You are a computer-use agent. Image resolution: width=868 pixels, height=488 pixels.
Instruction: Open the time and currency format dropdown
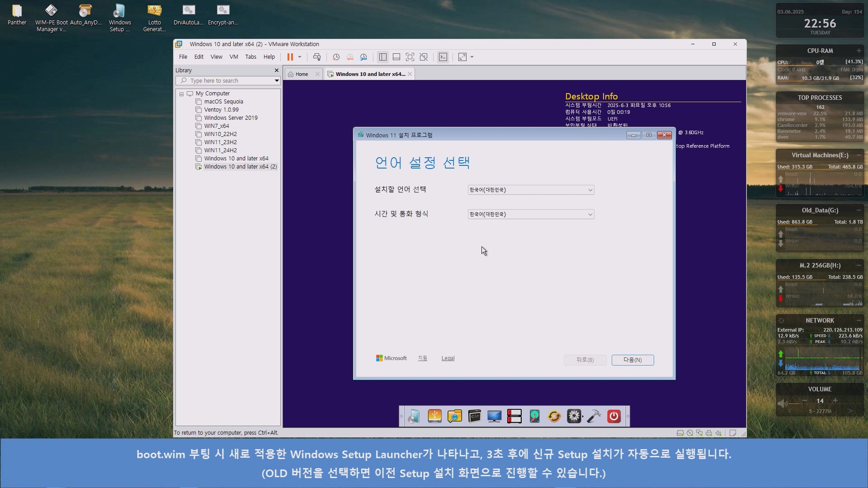pyautogui.click(x=531, y=215)
